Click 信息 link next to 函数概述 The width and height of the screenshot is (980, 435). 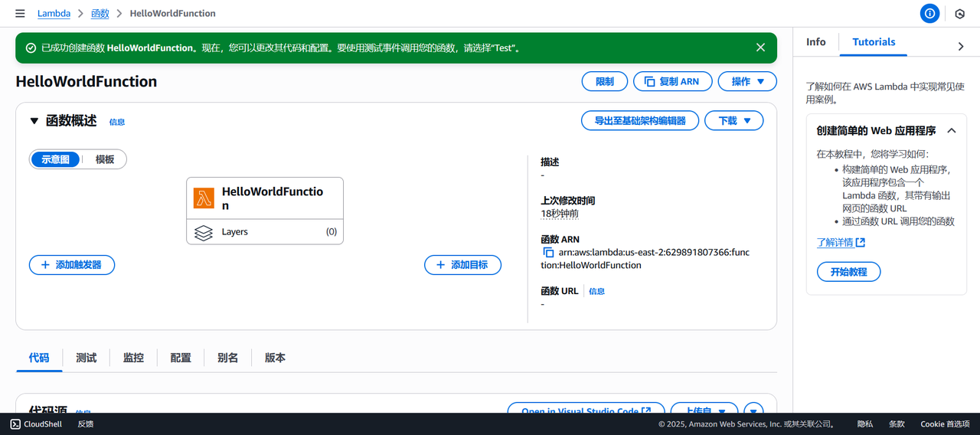(117, 122)
